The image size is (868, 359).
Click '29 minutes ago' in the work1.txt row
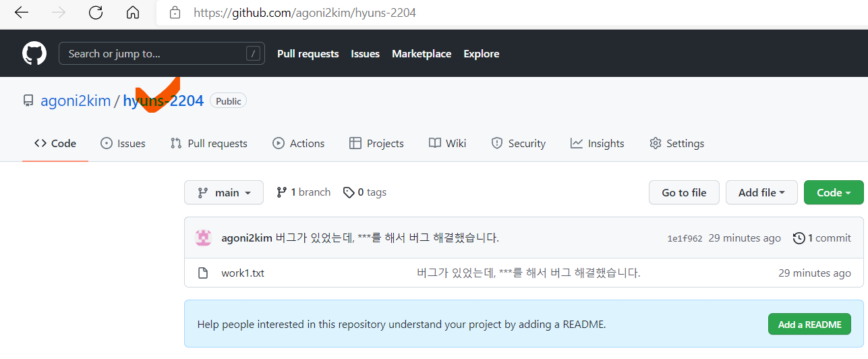click(x=815, y=273)
